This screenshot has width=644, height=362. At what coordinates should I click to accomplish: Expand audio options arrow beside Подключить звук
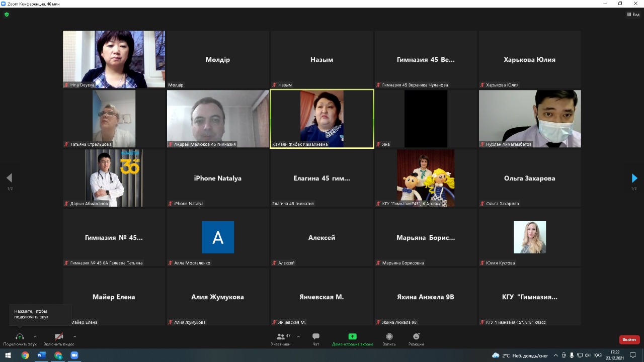(35, 336)
